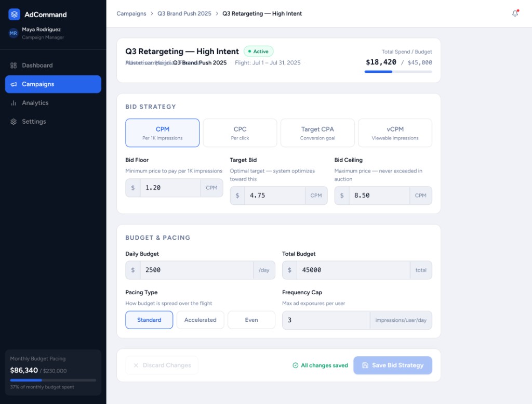Viewport: 532px width, 404px height.
Task: Click Discard Changes button
Action: pos(162,366)
